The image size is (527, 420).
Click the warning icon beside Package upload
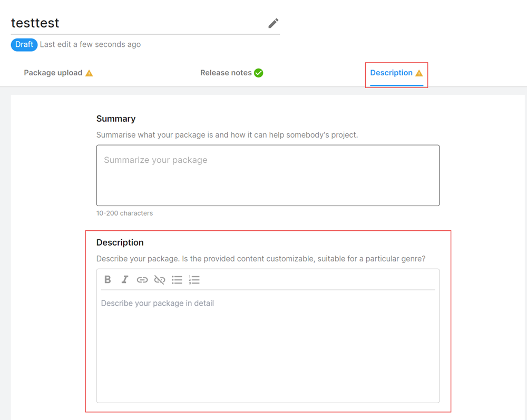(89, 73)
